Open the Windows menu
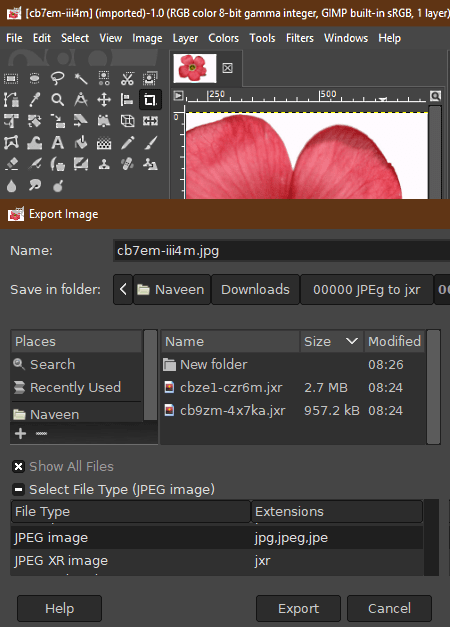This screenshot has width=450, height=627. [346, 38]
